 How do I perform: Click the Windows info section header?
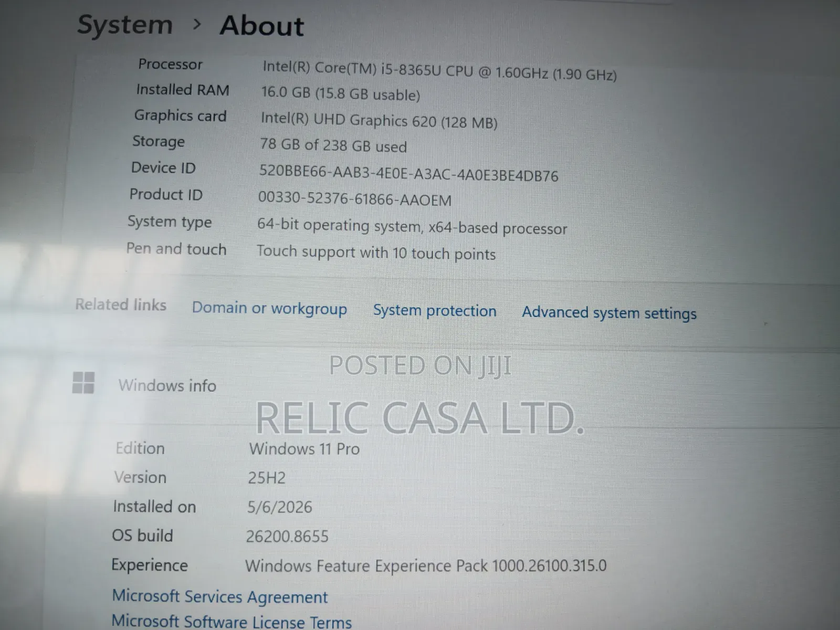tap(167, 385)
